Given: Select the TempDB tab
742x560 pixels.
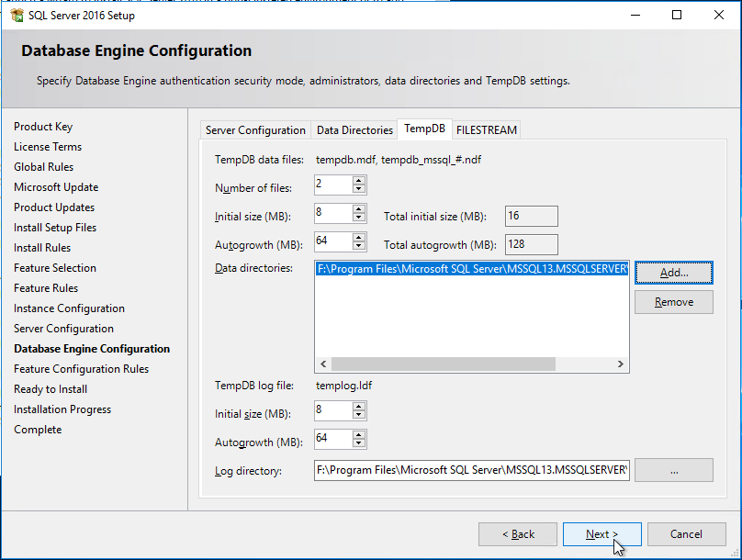Looking at the screenshot, I should (x=424, y=129).
